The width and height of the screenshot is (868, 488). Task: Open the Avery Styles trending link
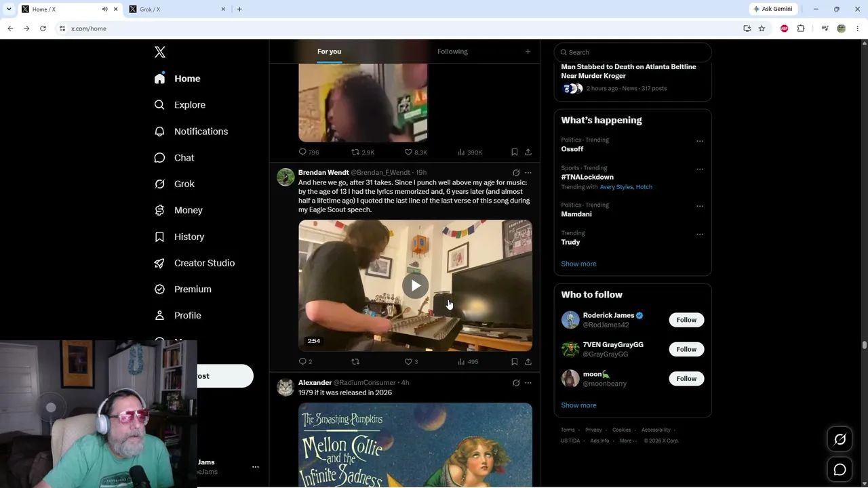[x=617, y=187]
